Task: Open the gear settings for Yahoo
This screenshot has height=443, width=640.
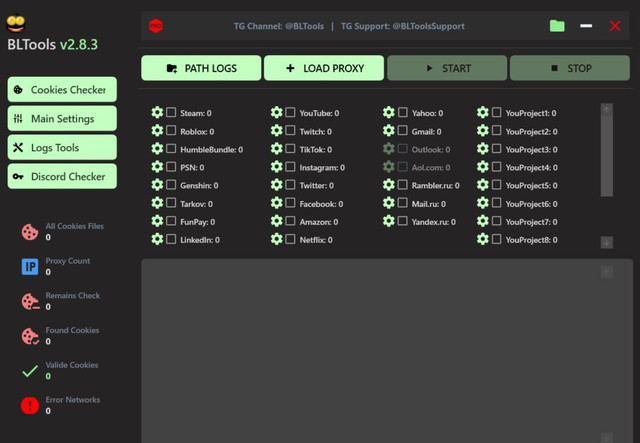Action: click(x=389, y=113)
